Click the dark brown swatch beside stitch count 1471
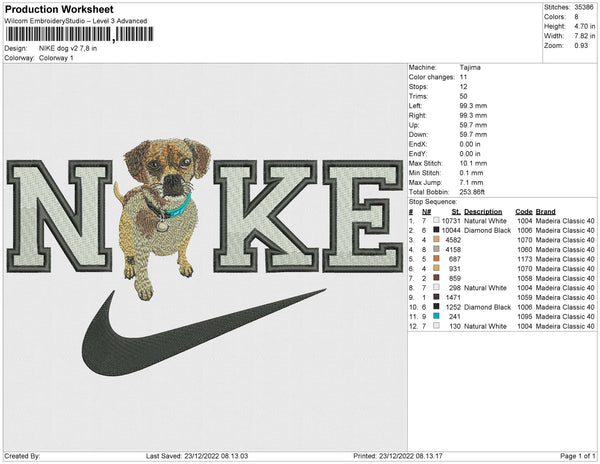Viewport: 600px width, 464px height. click(436, 297)
